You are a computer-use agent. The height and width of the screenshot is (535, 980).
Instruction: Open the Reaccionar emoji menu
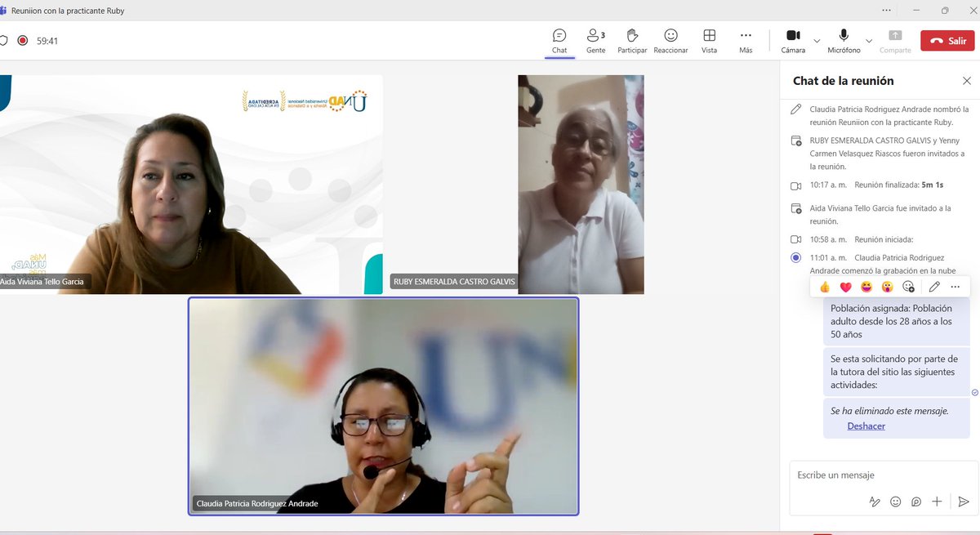(x=670, y=41)
